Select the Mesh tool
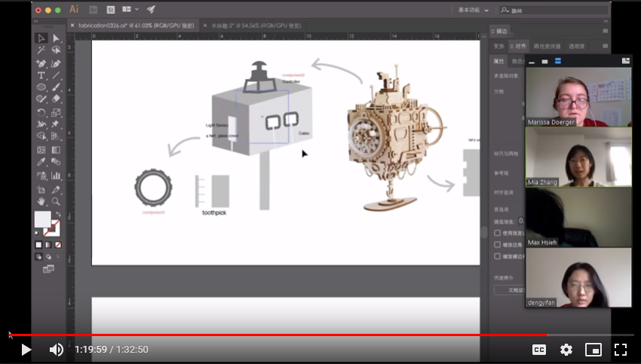The height and width of the screenshot is (364, 641). [41, 150]
